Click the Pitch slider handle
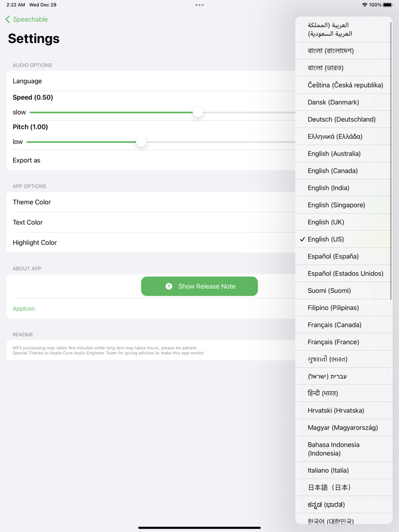Screen dimensions: 399x532 coord(141,142)
